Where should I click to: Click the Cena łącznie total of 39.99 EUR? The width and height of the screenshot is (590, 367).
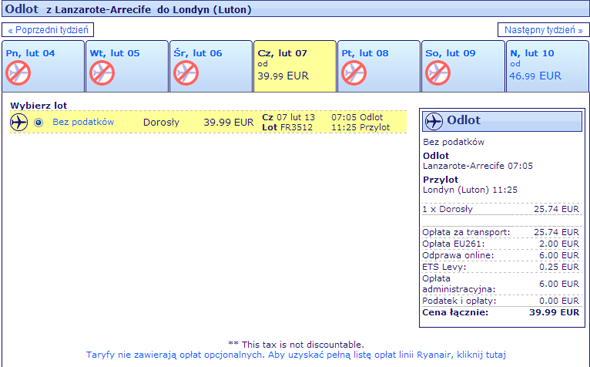coord(500,312)
